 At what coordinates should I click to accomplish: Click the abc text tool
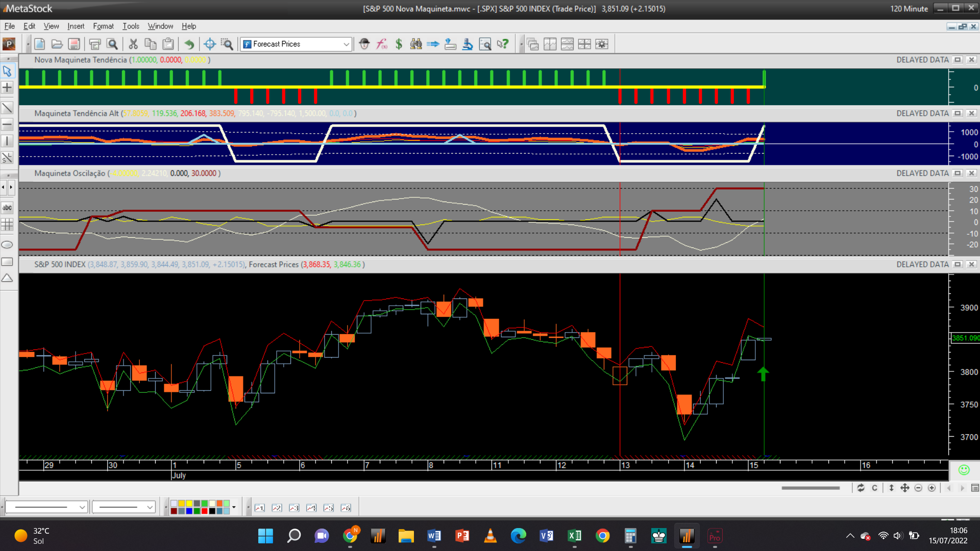[x=7, y=208]
